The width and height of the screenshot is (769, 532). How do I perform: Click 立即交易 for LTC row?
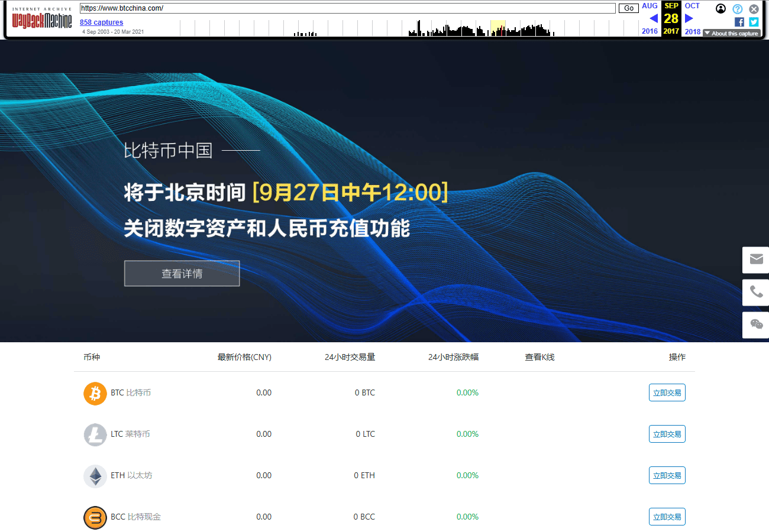point(667,434)
